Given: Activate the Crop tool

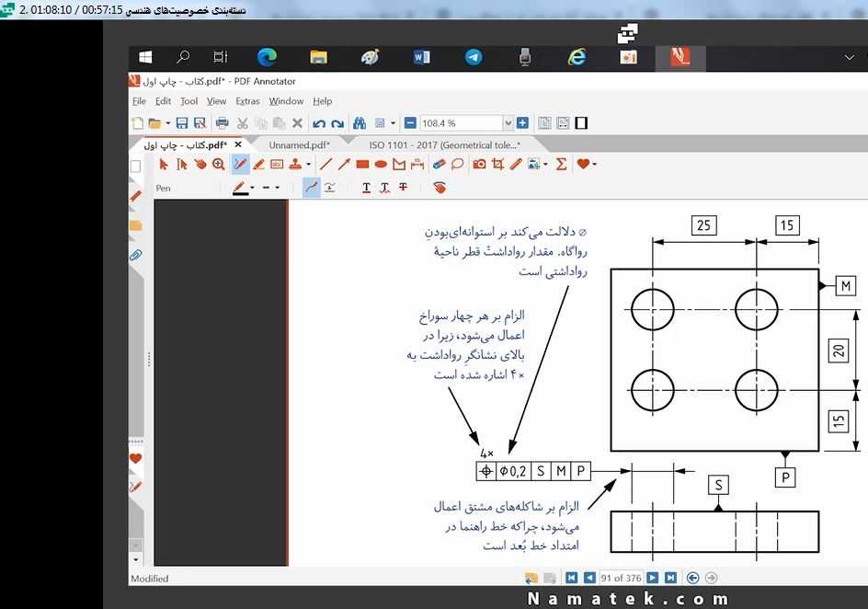Looking at the screenshot, I should click(497, 164).
